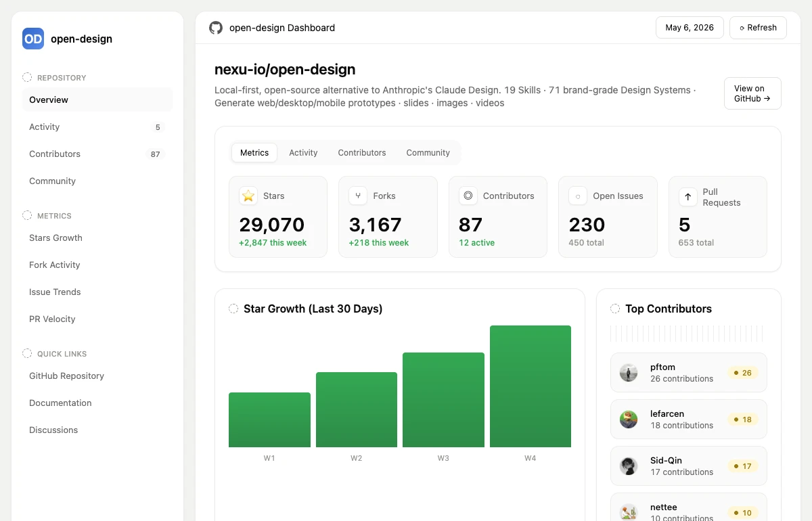This screenshot has width=812, height=521.
Task: Click the W4 bar in Star Growth chart
Action: click(x=531, y=386)
